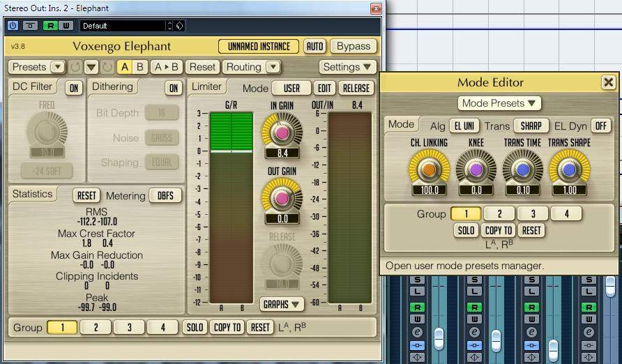
Task: Click the Write automation W icon
Action: coord(66,26)
